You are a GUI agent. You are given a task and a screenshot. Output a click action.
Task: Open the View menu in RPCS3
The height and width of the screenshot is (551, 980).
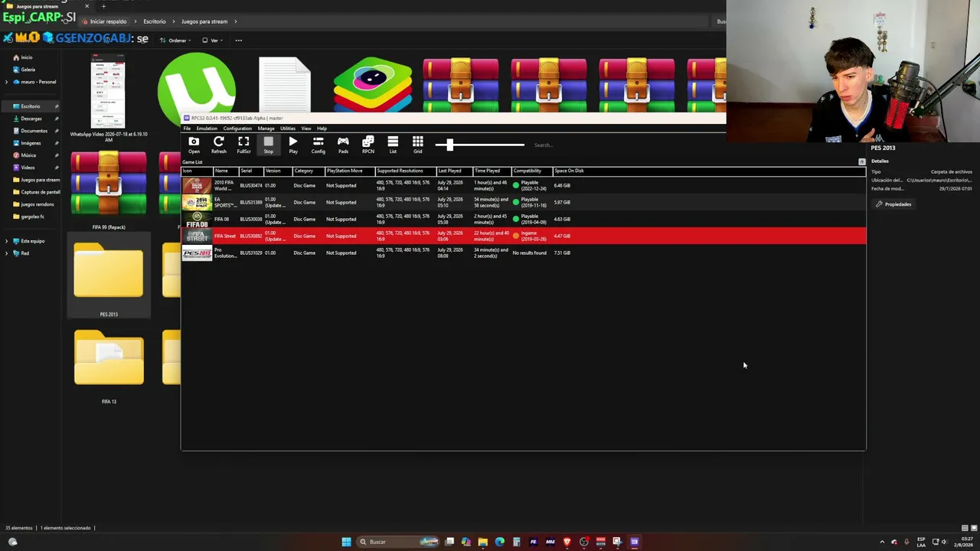click(306, 129)
